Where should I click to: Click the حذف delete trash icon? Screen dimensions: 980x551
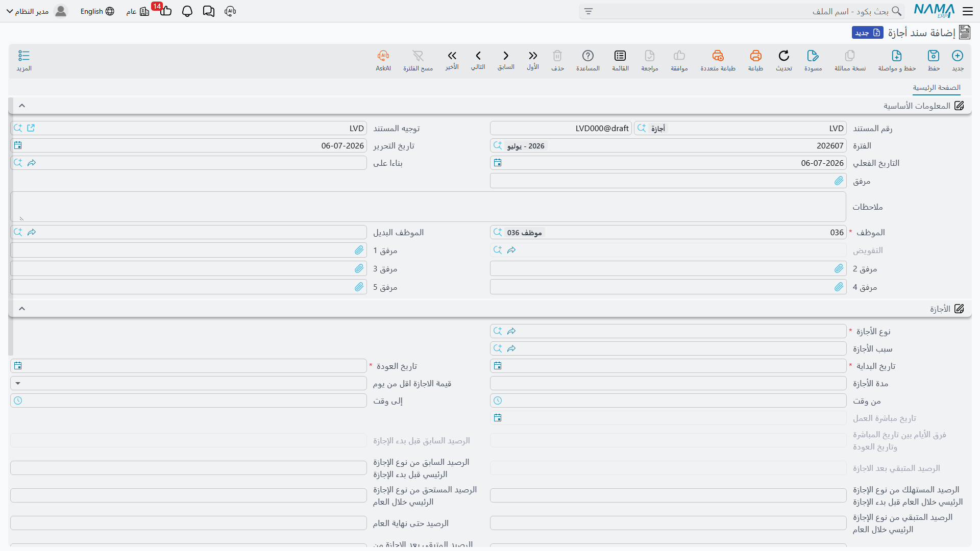(x=557, y=56)
